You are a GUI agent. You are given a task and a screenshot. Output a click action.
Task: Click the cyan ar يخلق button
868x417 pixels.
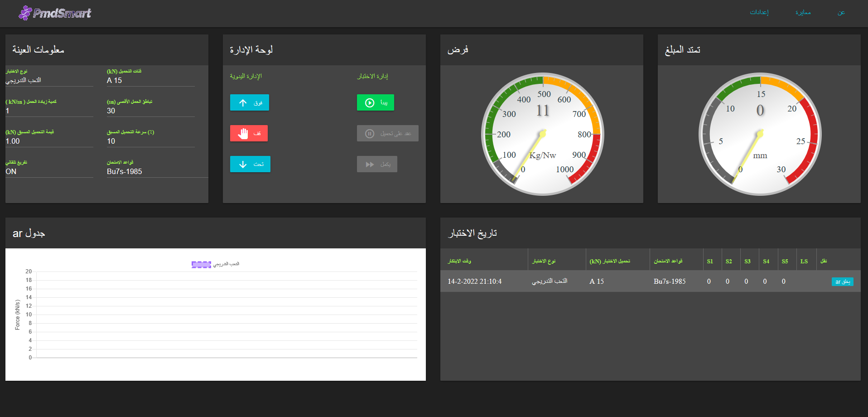[842, 281]
